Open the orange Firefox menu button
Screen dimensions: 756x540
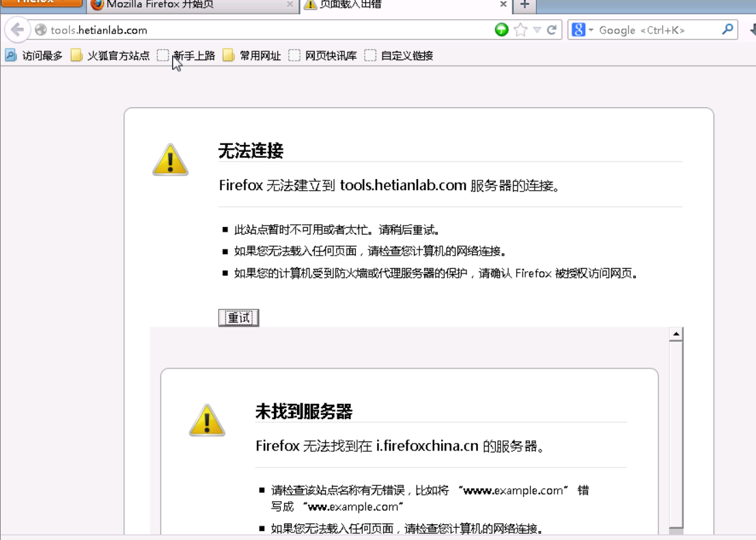point(42,3)
